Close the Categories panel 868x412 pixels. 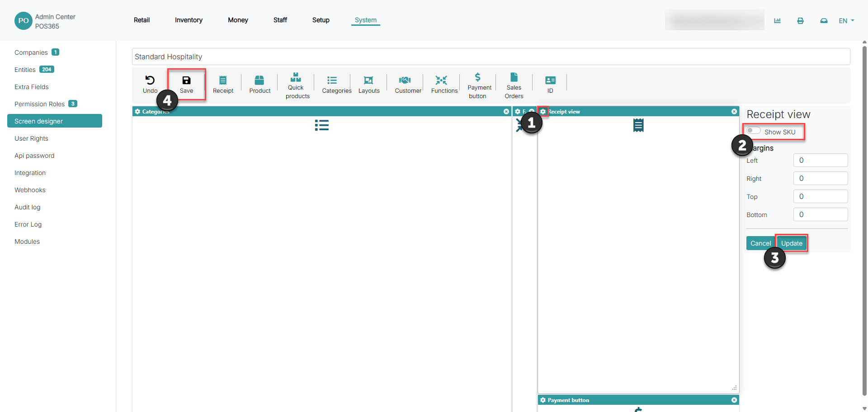[506, 112]
